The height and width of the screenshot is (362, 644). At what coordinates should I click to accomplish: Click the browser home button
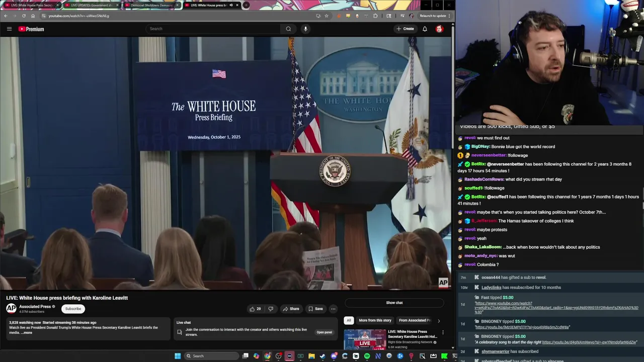coord(33,16)
